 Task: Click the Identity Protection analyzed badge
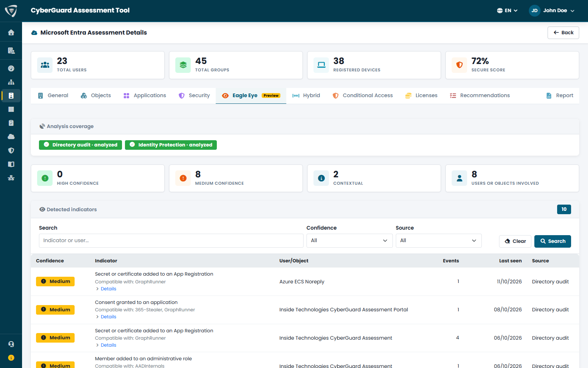(171, 145)
